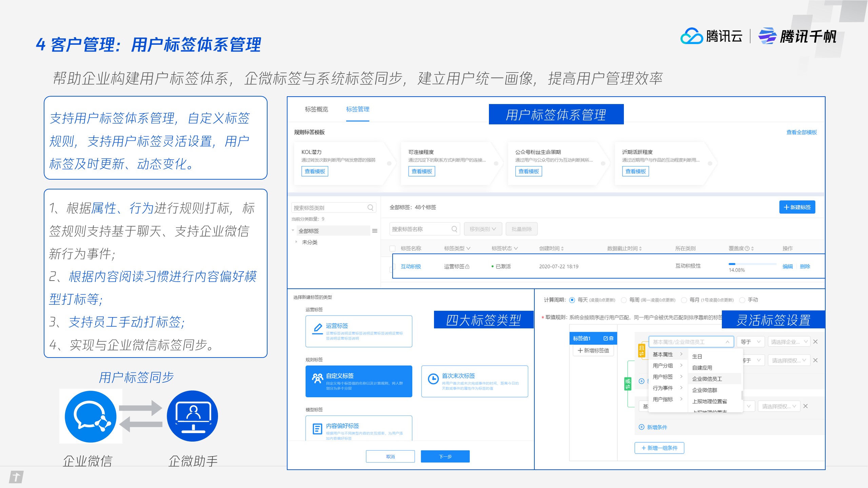Collapse the 全部标签 tree node

293,231
